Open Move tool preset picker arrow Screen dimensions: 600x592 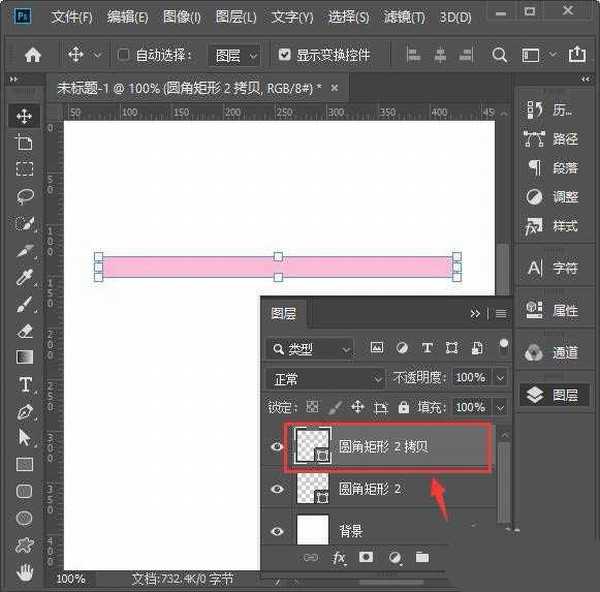(98, 55)
